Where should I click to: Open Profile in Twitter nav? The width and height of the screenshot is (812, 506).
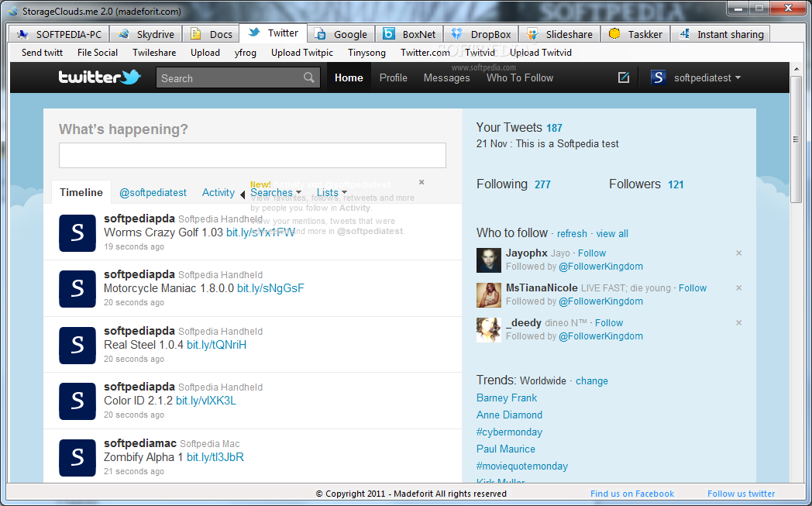point(393,77)
